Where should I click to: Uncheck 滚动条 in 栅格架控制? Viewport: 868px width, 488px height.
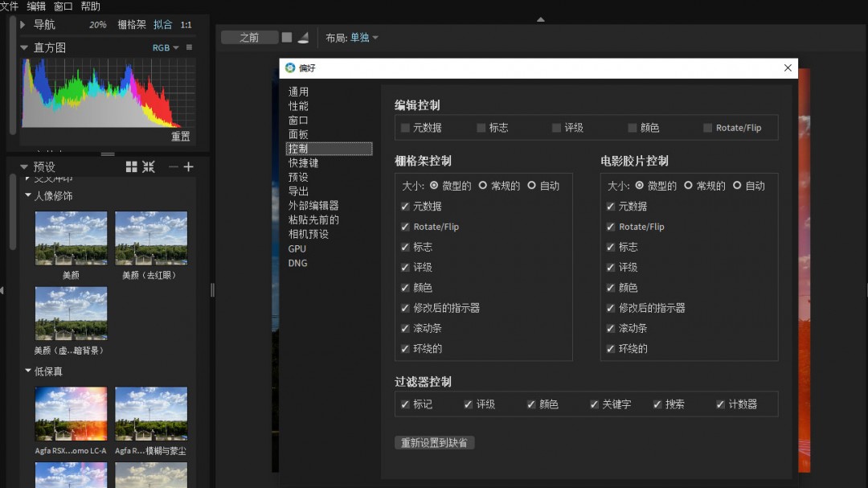(x=406, y=328)
